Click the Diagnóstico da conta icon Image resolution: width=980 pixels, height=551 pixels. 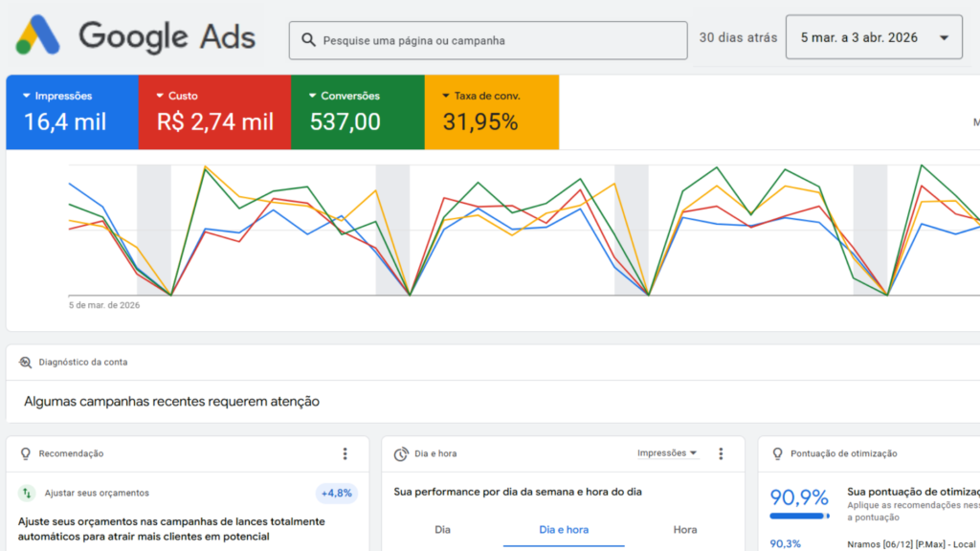click(x=25, y=363)
